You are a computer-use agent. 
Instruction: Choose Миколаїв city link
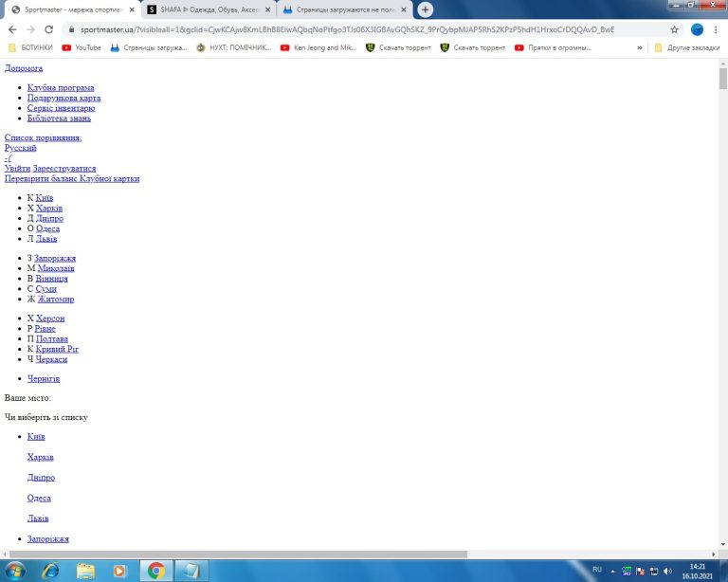click(56, 268)
